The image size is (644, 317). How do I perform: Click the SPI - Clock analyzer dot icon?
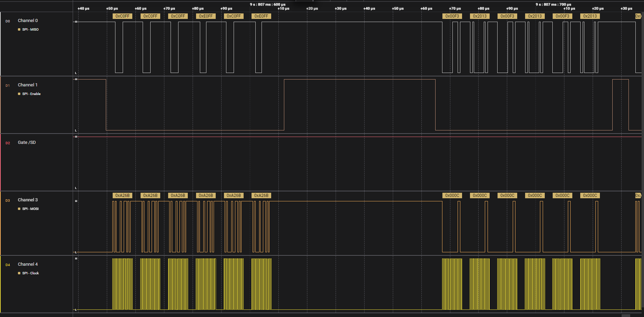coord(19,273)
